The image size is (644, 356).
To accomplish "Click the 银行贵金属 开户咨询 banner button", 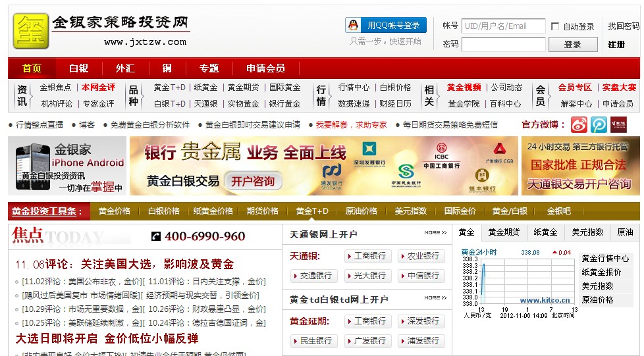I will click(x=252, y=181).
